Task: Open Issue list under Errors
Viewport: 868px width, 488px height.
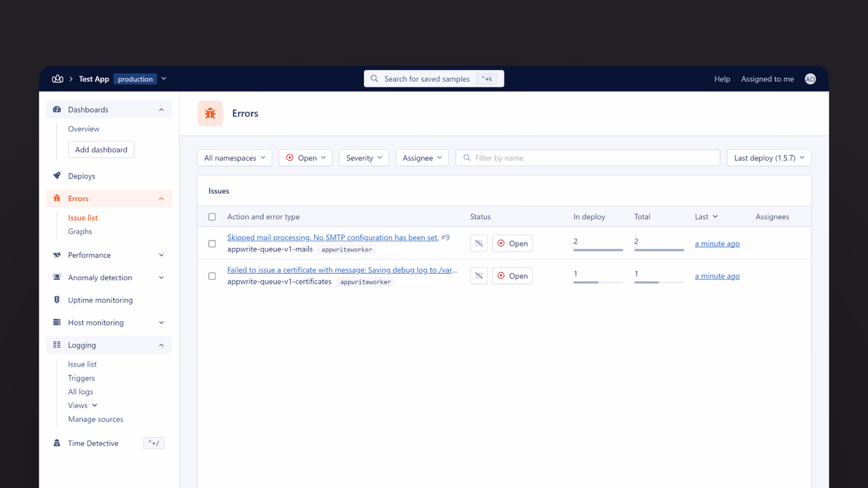Action: tap(83, 218)
